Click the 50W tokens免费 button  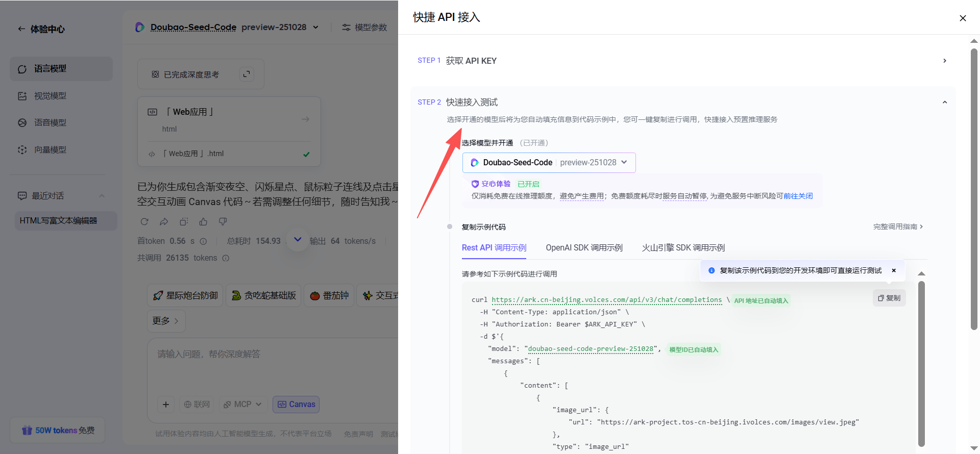pyautogui.click(x=58, y=431)
